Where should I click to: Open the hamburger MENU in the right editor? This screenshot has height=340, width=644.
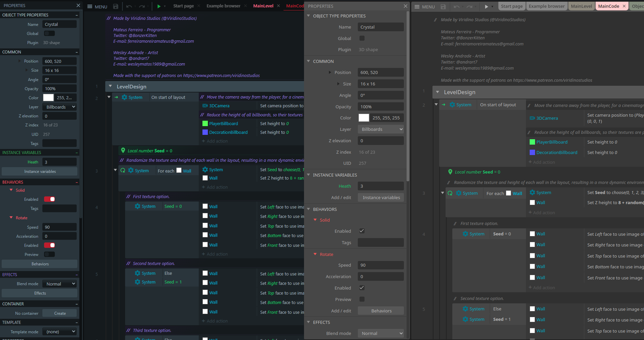tap(425, 7)
